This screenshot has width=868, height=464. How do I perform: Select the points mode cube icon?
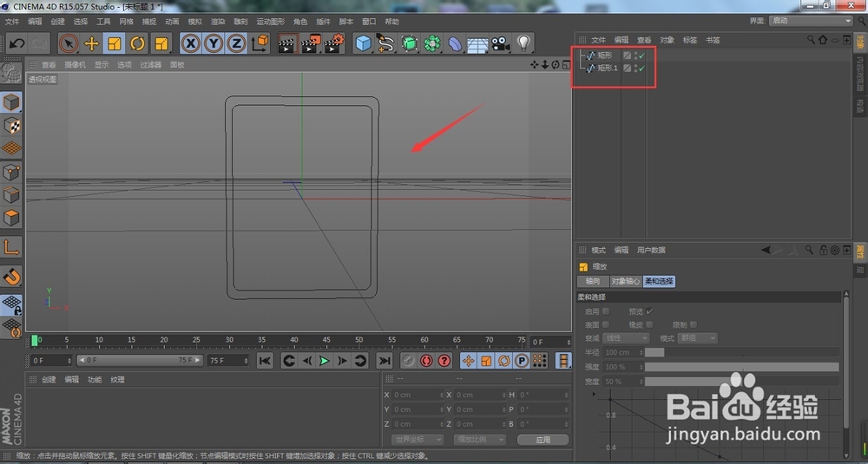(x=11, y=172)
